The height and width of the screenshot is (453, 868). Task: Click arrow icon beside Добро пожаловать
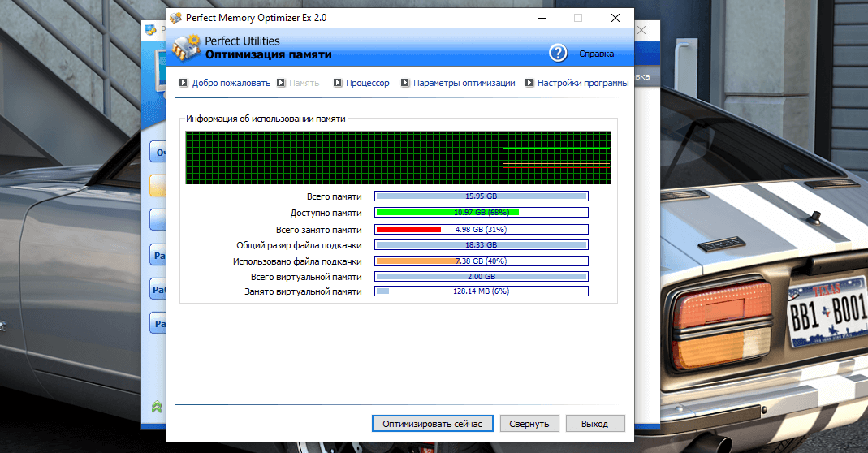[x=184, y=83]
